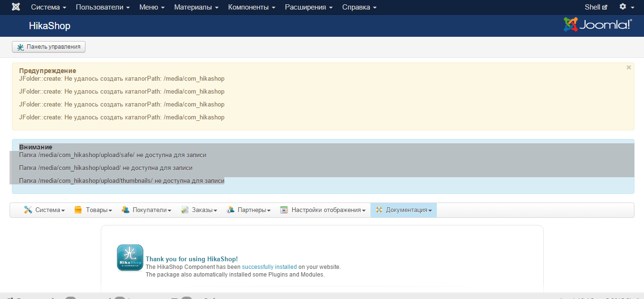Expand HikaShop Система dropdown with tools icon
The height and width of the screenshot is (299, 644).
44,210
